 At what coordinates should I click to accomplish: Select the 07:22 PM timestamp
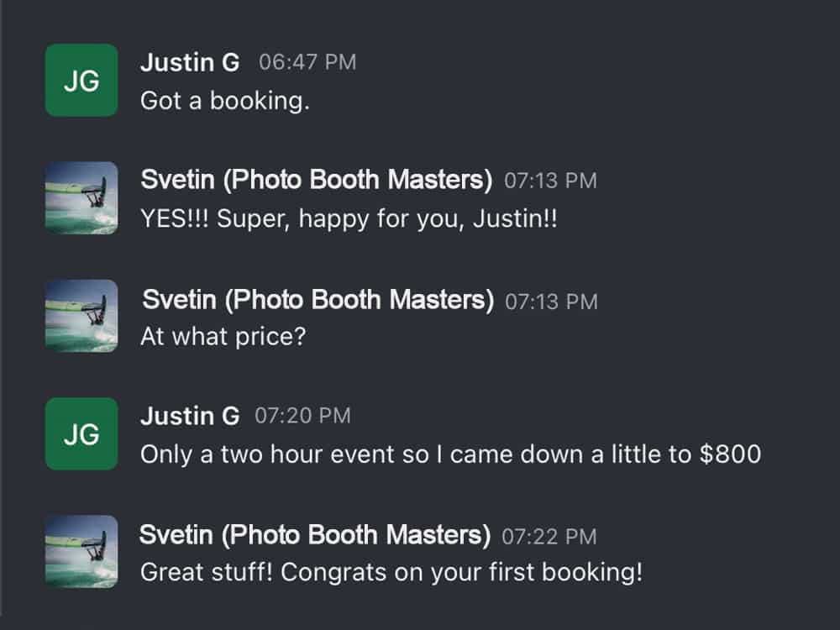tap(549, 537)
